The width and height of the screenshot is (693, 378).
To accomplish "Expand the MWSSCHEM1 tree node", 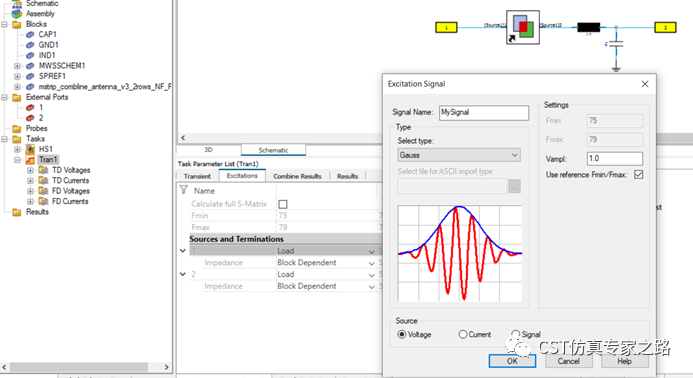I will coord(17,66).
